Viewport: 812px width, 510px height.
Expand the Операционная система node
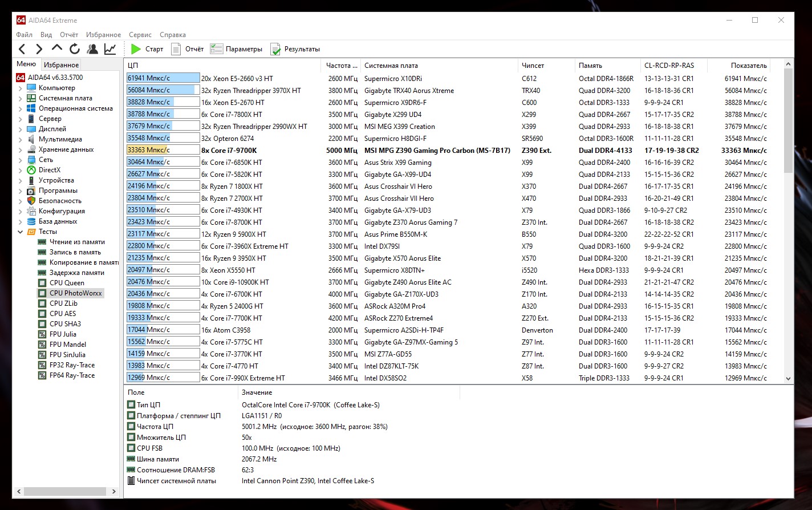coord(21,108)
